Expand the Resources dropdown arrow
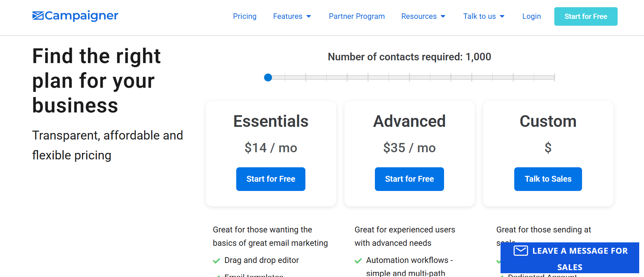The height and width of the screenshot is (277, 644). [443, 16]
